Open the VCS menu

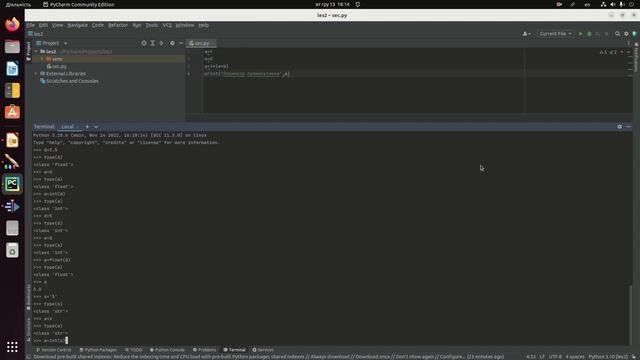(167, 25)
